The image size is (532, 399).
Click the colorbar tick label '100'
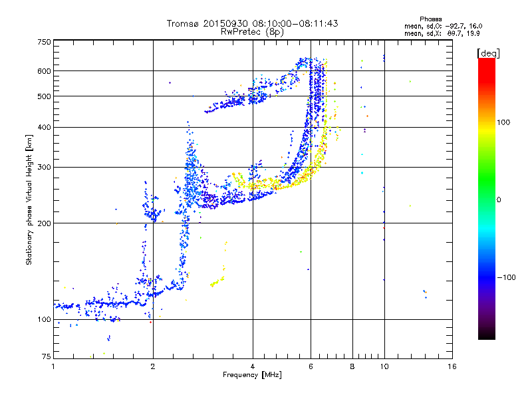click(503, 122)
